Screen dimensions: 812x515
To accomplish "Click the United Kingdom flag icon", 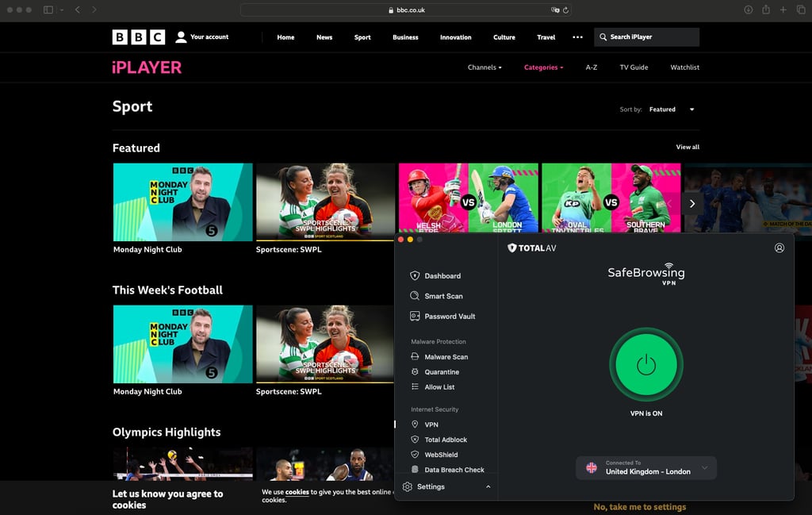I will pyautogui.click(x=592, y=467).
